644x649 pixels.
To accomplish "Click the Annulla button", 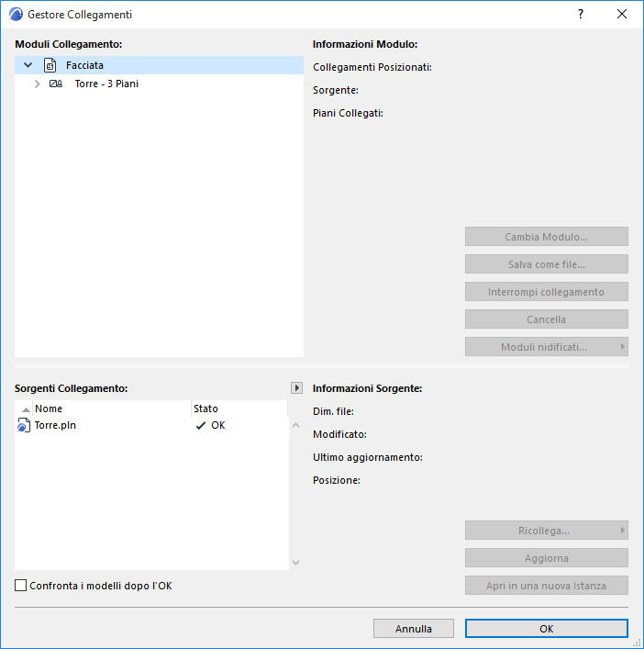I will (413, 628).
